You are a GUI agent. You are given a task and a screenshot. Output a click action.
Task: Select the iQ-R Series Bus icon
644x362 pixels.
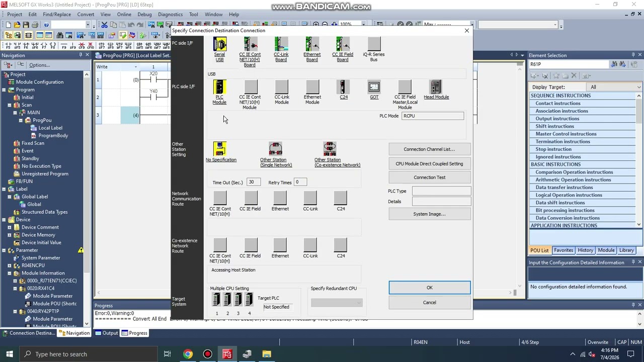pos(374,44)
